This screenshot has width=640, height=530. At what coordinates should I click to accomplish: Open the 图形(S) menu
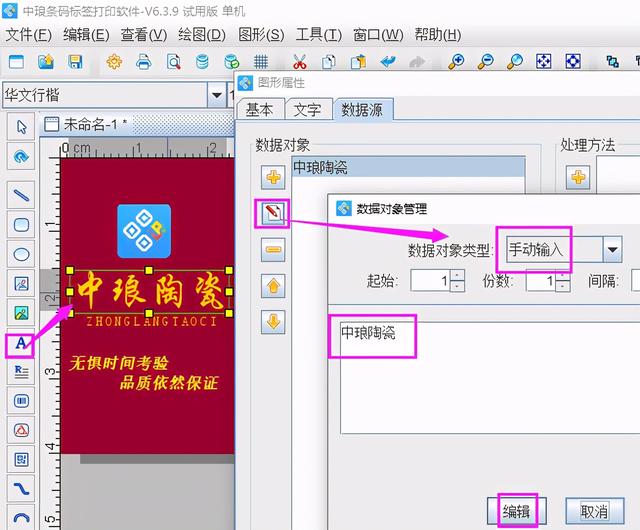[x=261, y=35]
